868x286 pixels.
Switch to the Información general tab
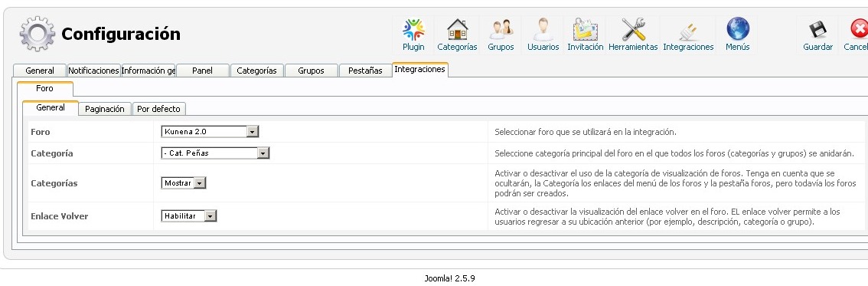coord(148,71)
